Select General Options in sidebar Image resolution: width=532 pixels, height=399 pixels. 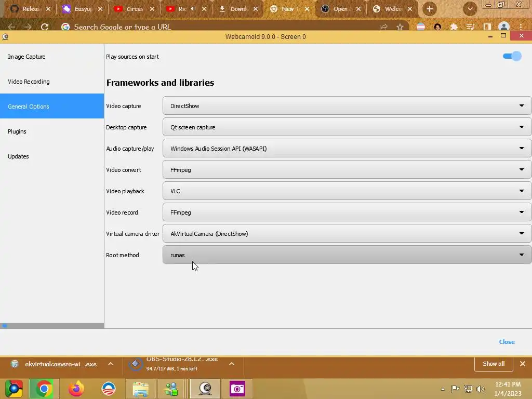coord(52,106)
